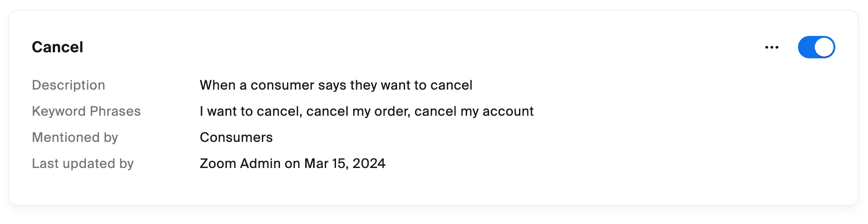The image size is (868, 224).
Task: Click the "Consumers" mentioned-by value
Action: [236, 137]
